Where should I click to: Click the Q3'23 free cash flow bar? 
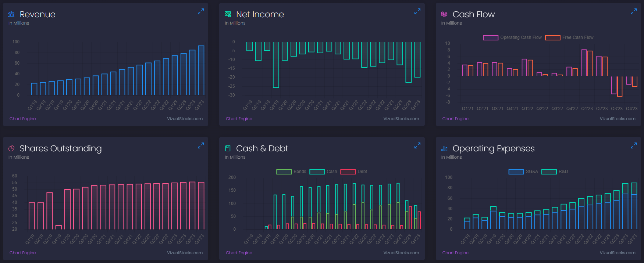(x=620, y=86)
